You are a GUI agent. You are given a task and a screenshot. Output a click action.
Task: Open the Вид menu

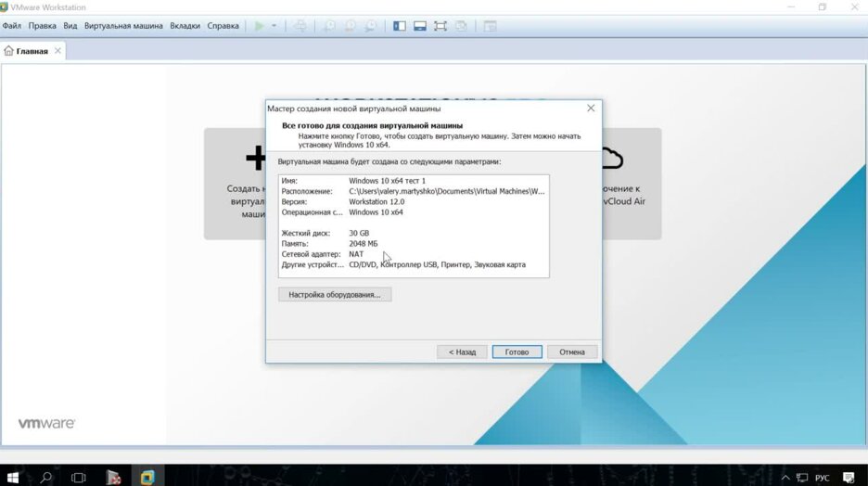(x=70, y=26)
